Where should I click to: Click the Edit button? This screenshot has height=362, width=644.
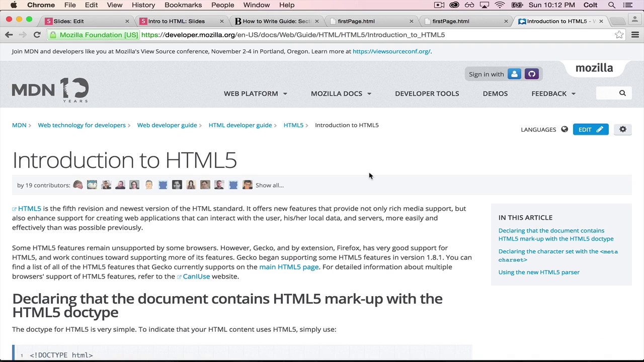tap(591, 129)
